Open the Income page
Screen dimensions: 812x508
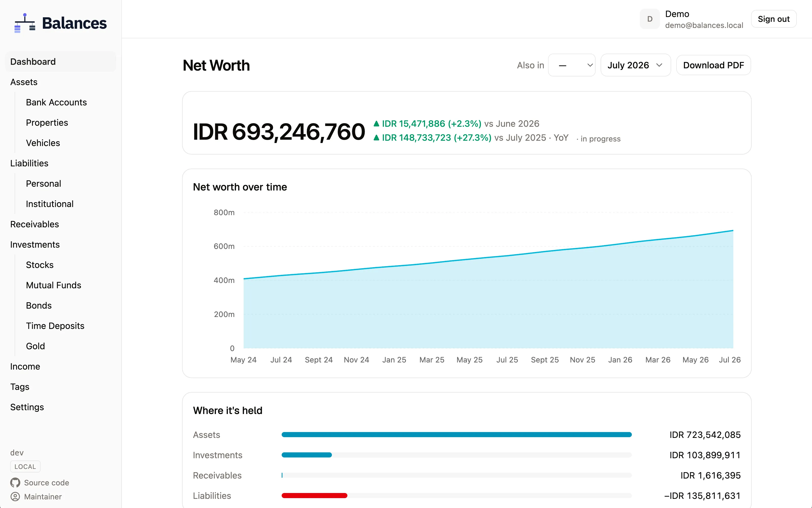click(x=25, y=367)
